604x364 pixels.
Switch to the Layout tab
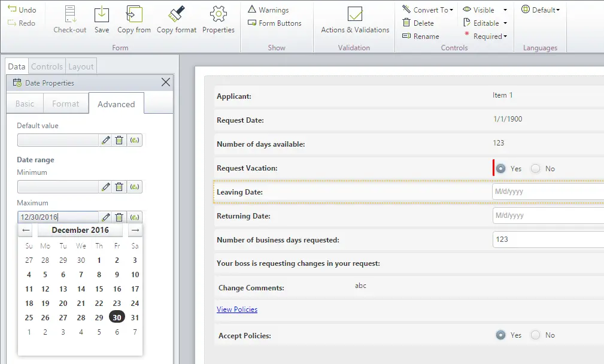81,66
